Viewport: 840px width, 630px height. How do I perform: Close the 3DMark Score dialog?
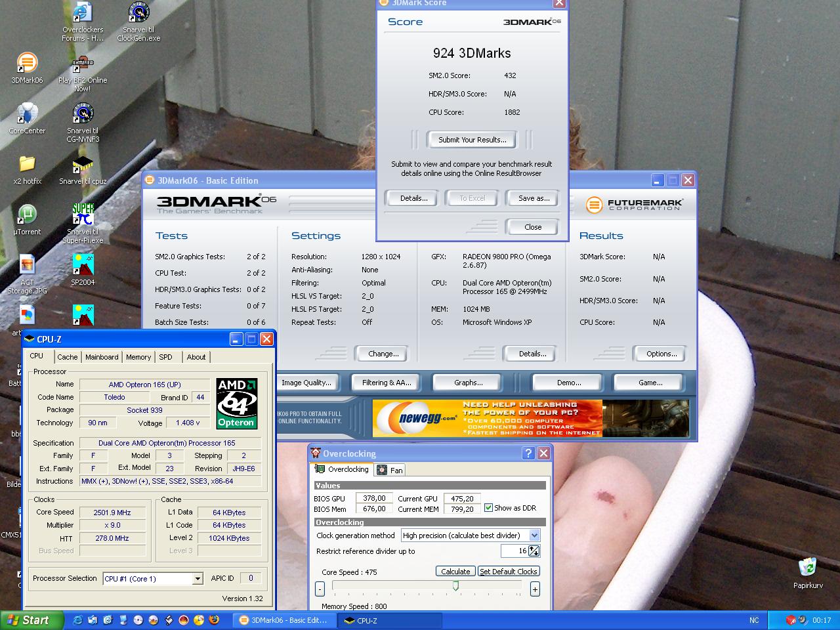click(x=533, y=227)
